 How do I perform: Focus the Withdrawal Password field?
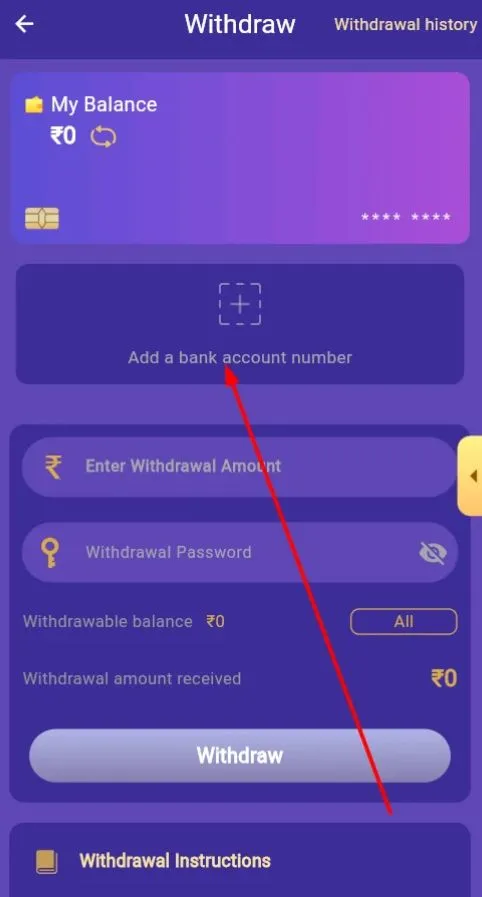click(240, 553)
